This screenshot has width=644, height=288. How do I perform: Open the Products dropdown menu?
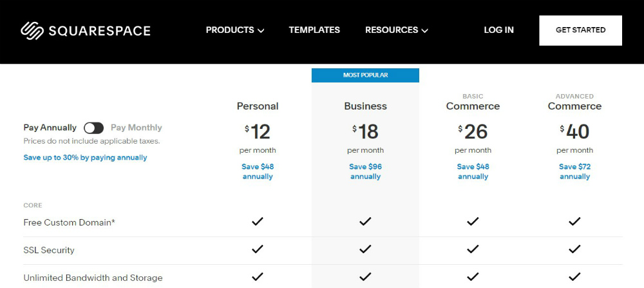[235, 30]
